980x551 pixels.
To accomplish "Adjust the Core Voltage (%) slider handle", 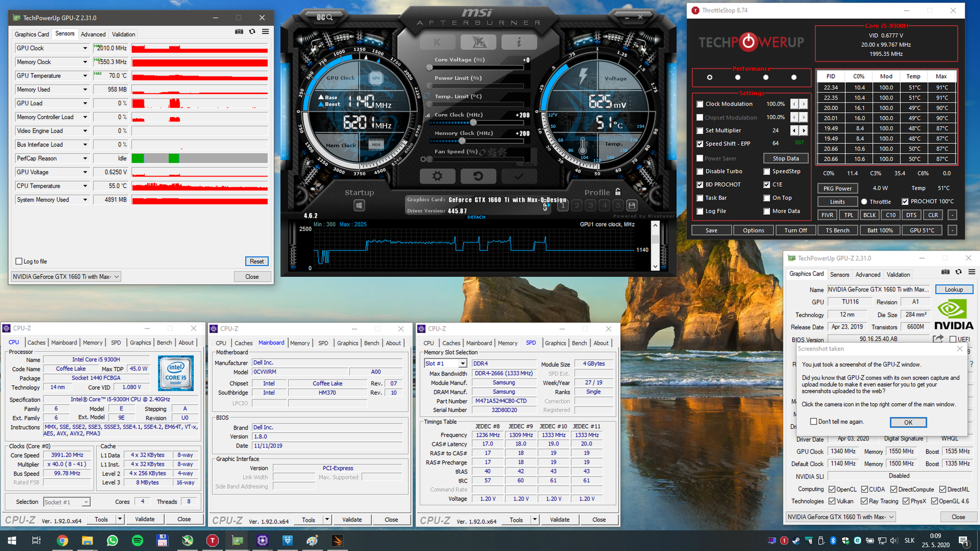I will pyautogui.click(x=430, y=67).
